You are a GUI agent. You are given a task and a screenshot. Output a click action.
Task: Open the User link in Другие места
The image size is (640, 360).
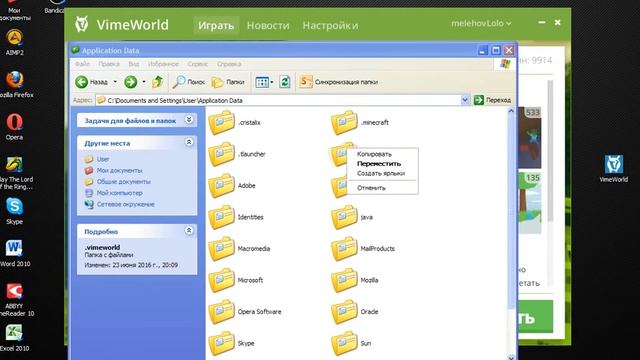(x=103, y=159)
